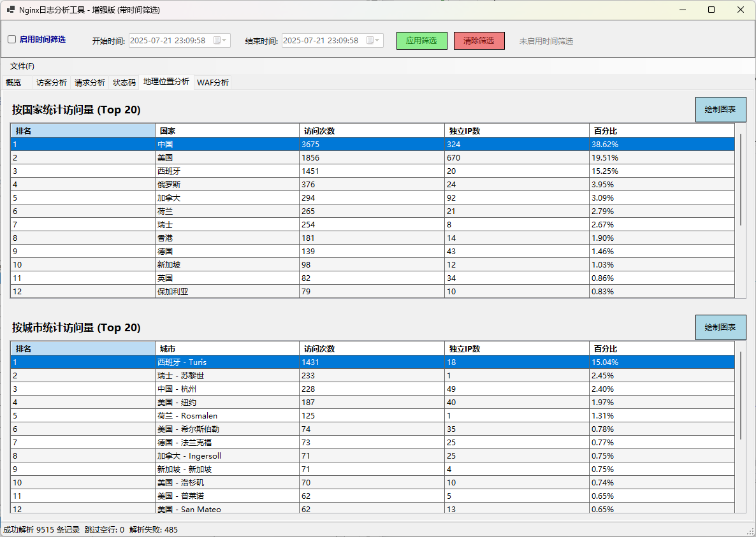The image size is (756, 537).
Task: Sort country table by 访问次数 column header
Action: (371, 131)
